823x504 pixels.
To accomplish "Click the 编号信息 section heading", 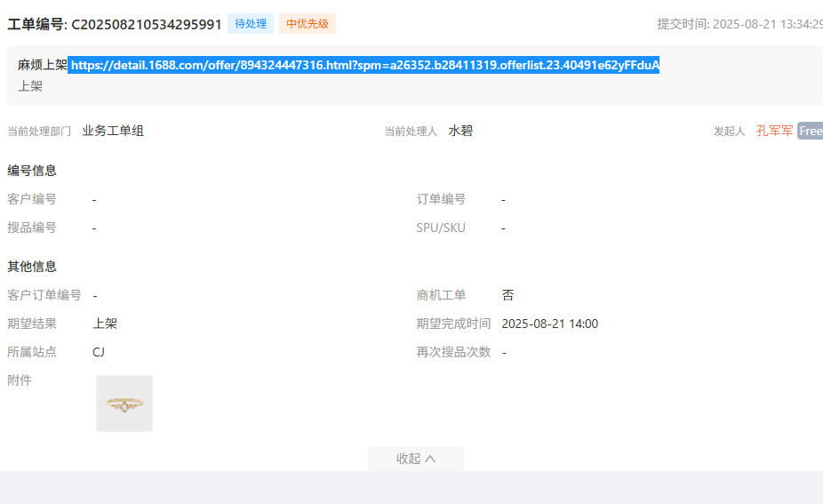I will pos(32,171).
